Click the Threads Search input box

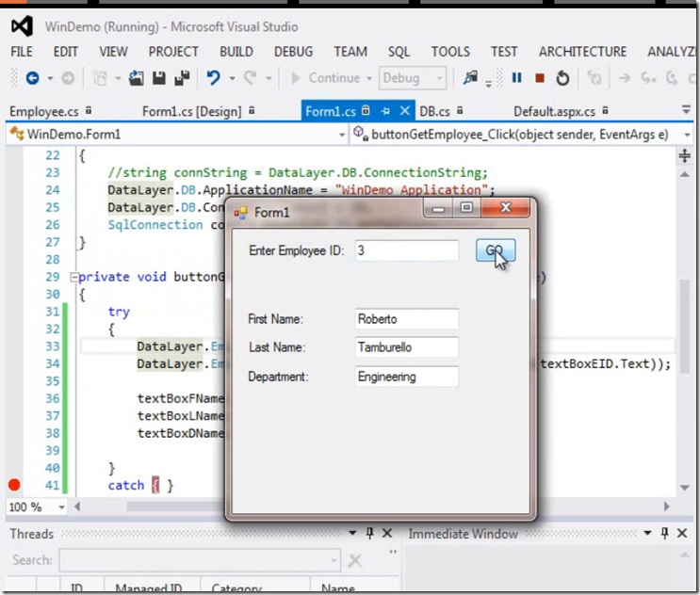(199, 561)
